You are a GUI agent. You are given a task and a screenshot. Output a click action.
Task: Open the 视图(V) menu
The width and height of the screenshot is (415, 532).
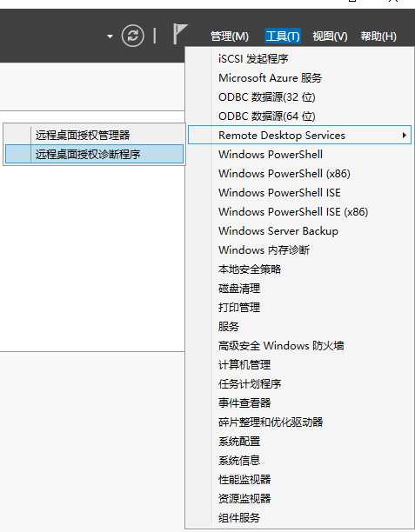[x=330, y=36]
